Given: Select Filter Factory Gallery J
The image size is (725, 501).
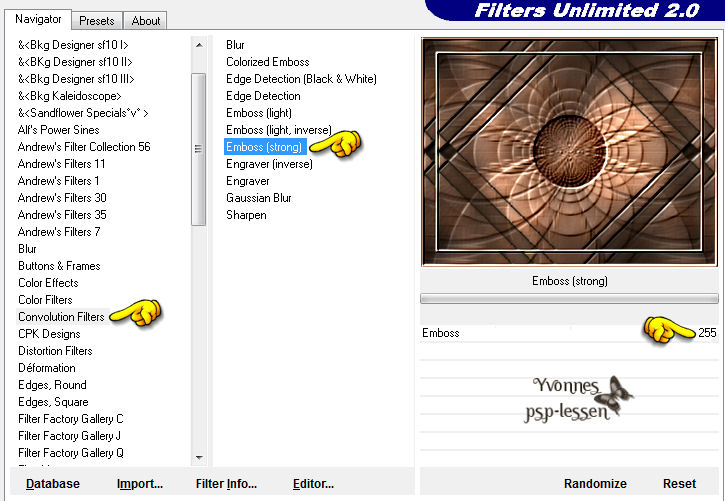Looking at the screenshot, I should pyautogui.click(x=69, y=436).
